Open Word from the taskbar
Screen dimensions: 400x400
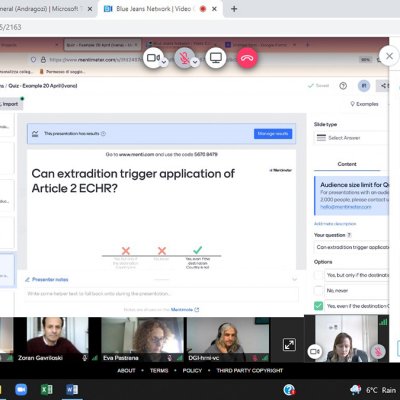click(x=72, y=389)
